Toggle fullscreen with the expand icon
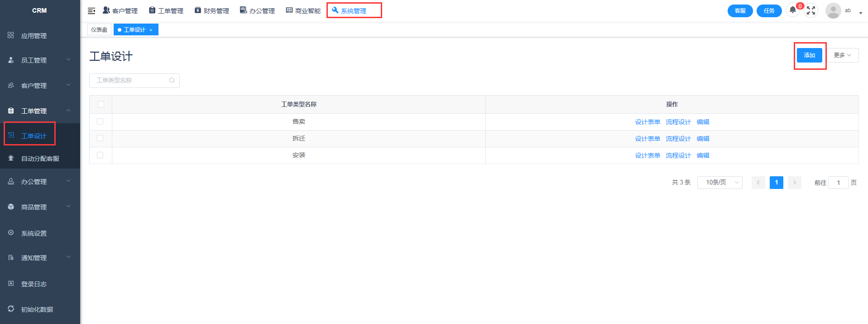Screen dimensions: 868x324 (x=811, y=10)
